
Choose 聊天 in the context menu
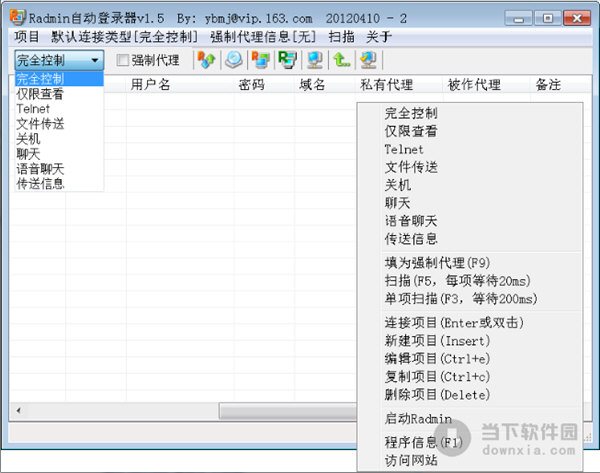tap(470, 203)
